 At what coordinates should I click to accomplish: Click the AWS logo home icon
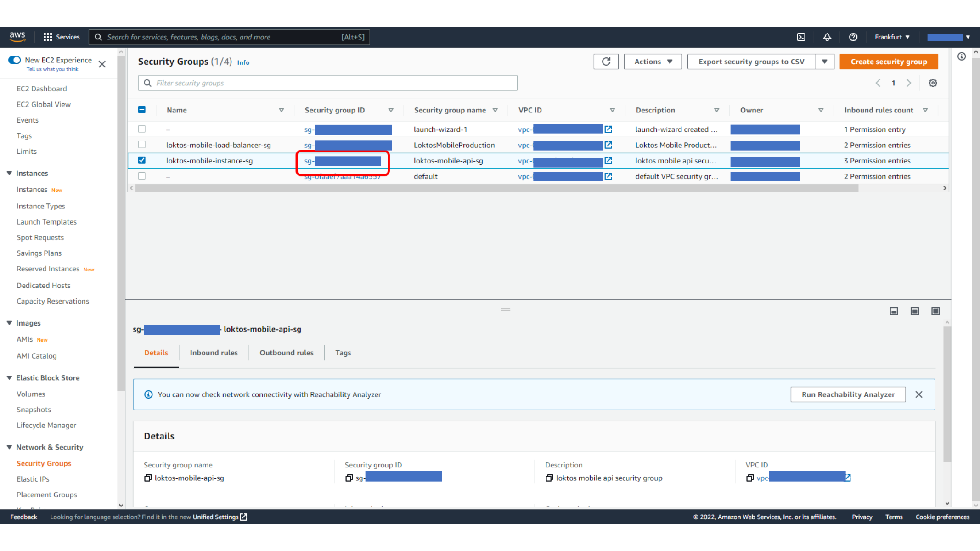pos(17,37)
